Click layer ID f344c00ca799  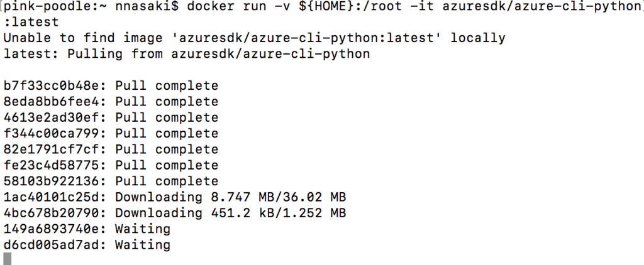(x=52, y=133)
